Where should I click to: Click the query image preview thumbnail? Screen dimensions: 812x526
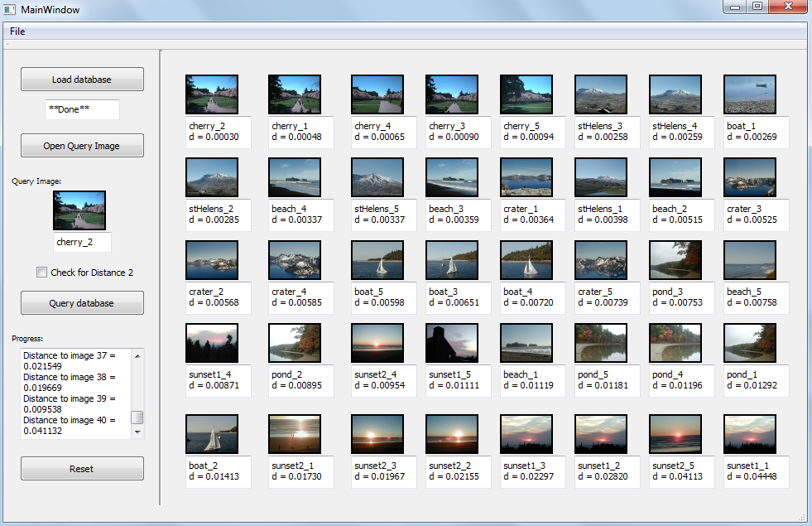click(x=79, y=210)
